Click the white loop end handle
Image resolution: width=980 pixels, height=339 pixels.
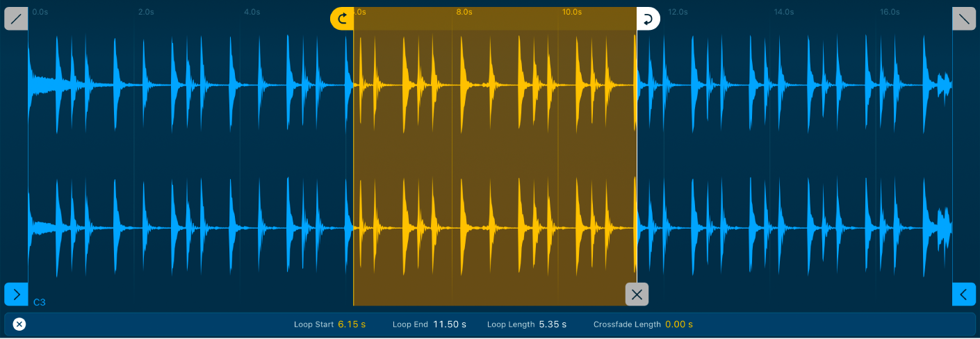tap(648, 19)
